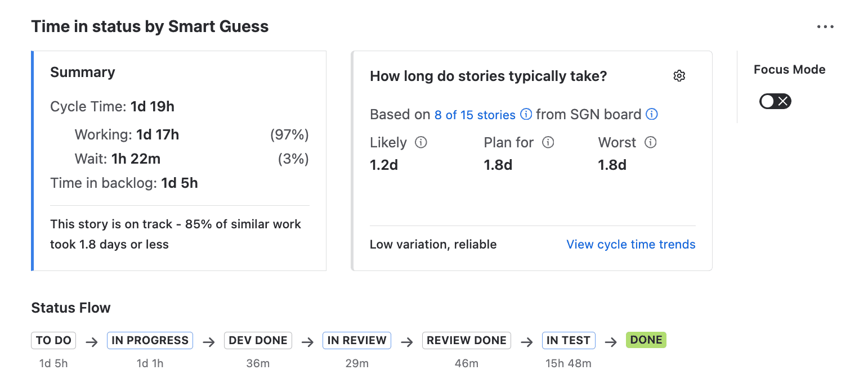Show info tooltip for Likely estimate

420,143
